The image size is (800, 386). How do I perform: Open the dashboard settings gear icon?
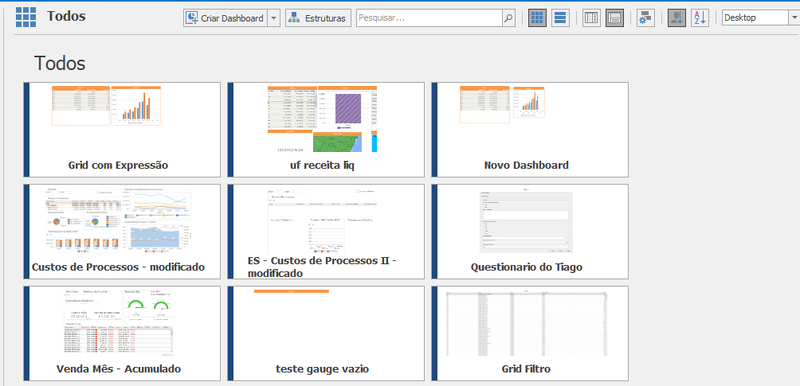point(645,18)
